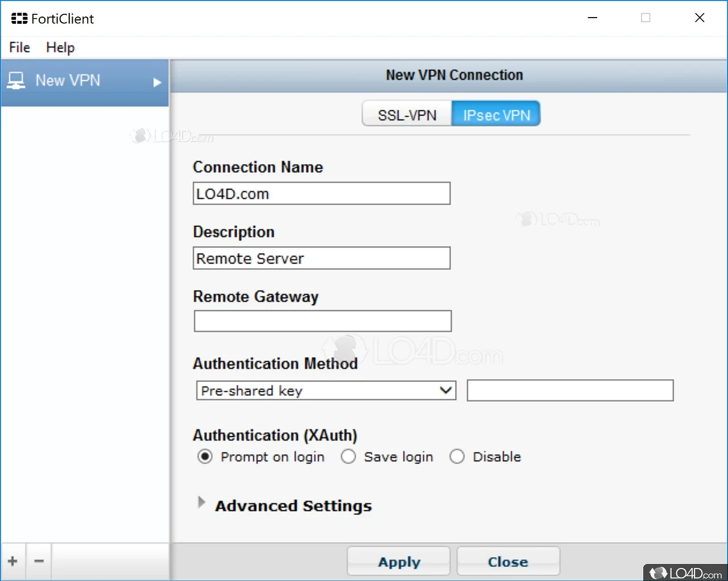Remove connection with the minus icon
This screenshot has height=581, width=728.
[x=39, y=562]
